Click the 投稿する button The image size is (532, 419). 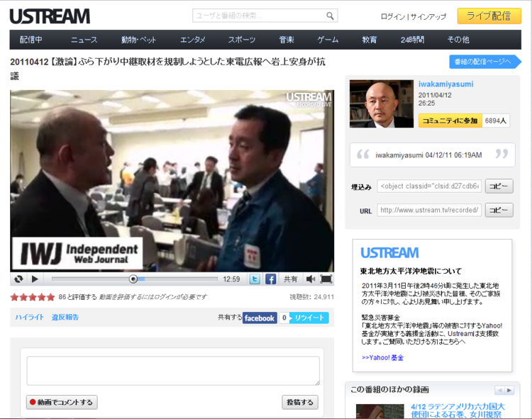(300, 402)
